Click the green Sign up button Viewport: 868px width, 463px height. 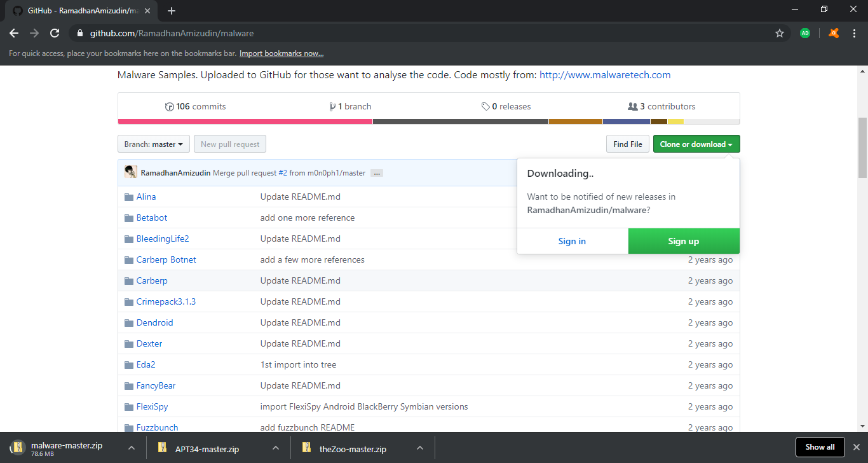coord(684,241)
